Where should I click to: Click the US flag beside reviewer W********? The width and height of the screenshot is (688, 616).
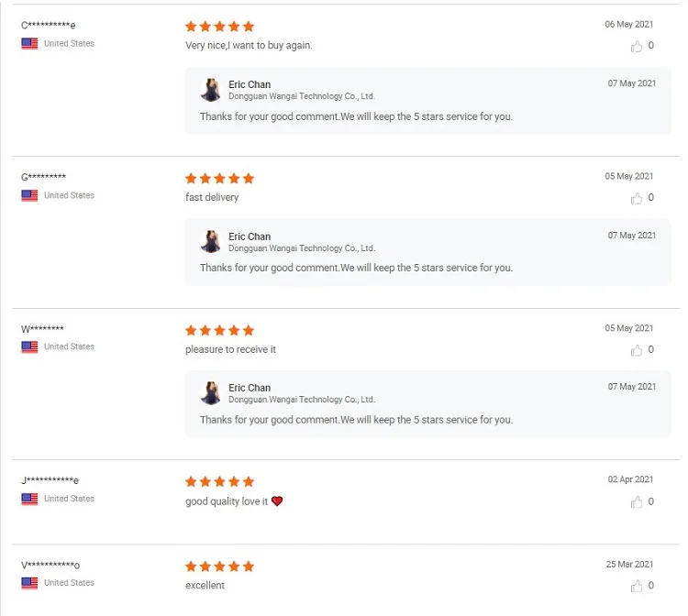tap(29, 346)
